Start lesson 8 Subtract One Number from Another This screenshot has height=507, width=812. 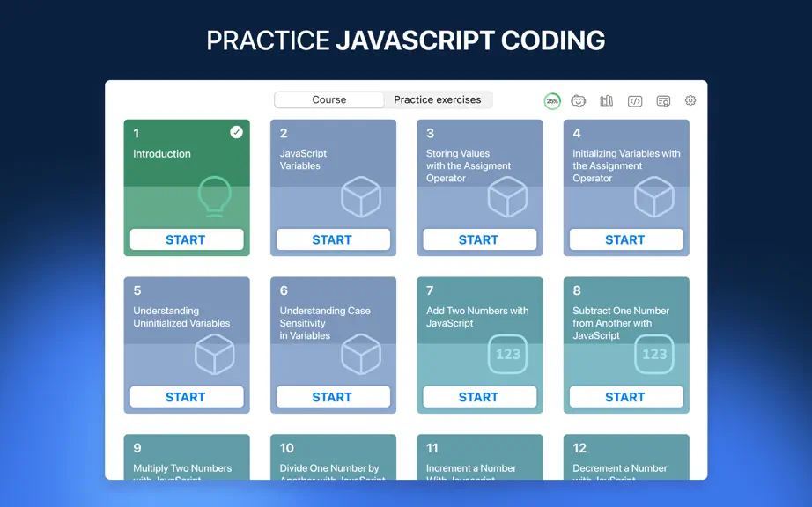pyautogui.click(x=626, y=397)
